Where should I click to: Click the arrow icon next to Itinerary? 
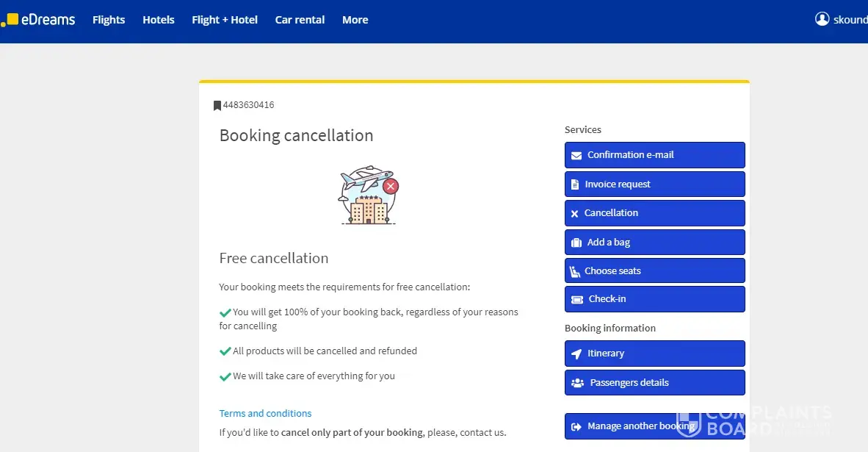tap(577, 354)
